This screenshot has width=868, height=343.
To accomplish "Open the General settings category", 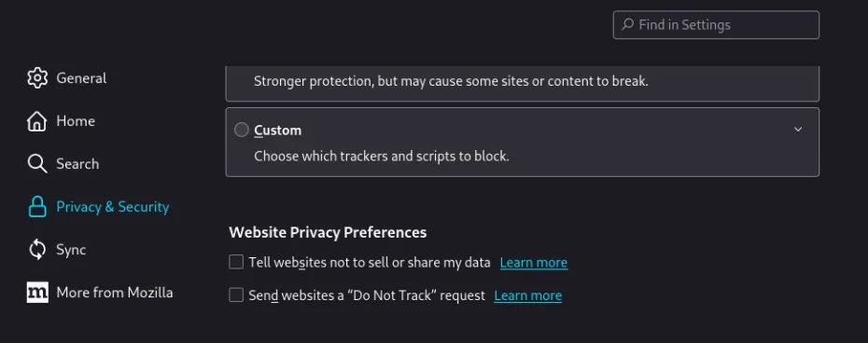I will click(x=81, y=78).
